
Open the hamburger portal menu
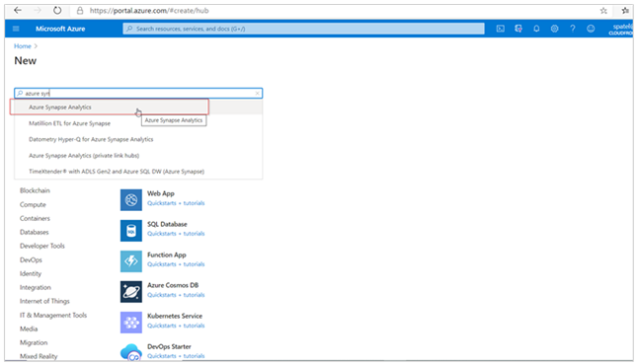[x=16, y=29]
